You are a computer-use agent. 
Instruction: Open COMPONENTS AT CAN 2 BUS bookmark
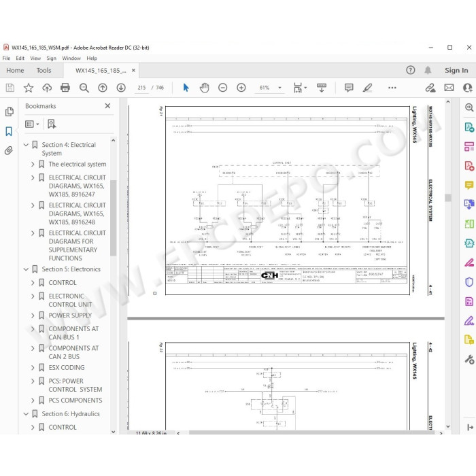[x=73, y=352]
